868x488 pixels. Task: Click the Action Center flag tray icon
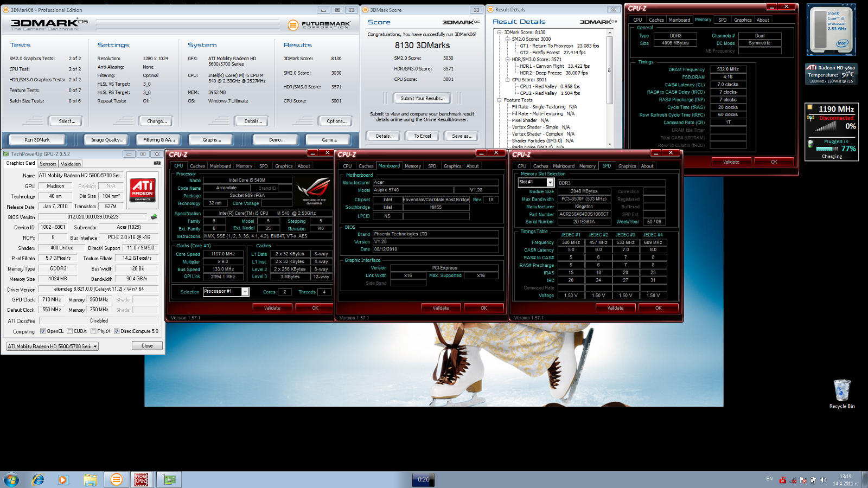(x=803, y=480)
